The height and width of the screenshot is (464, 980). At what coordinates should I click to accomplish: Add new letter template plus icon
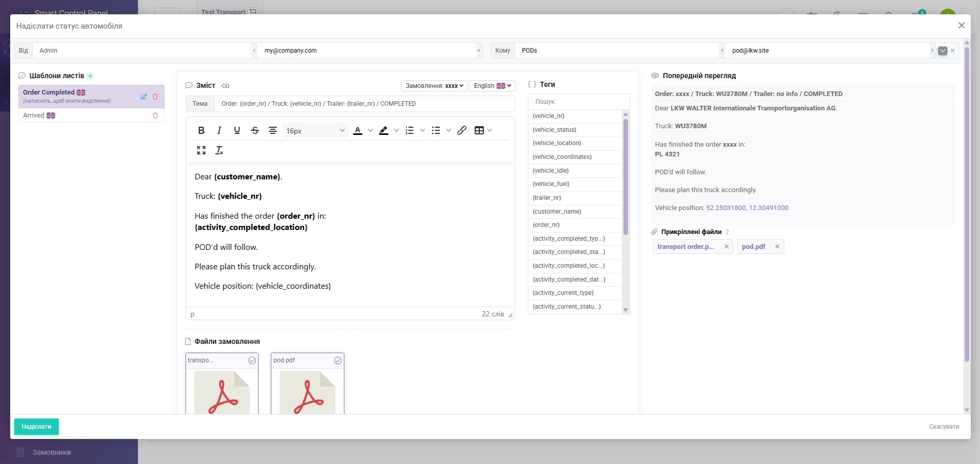pyautogui.click(x=90, y=76)
